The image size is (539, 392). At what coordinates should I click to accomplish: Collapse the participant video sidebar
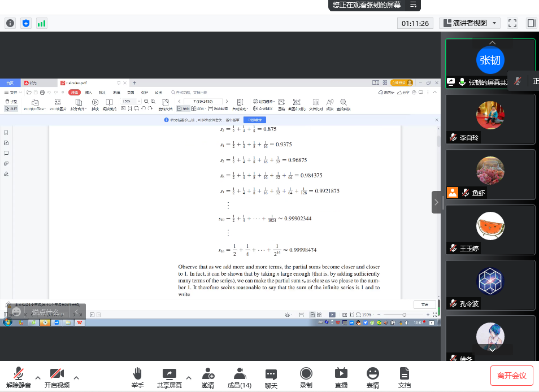tap(436, 202)
